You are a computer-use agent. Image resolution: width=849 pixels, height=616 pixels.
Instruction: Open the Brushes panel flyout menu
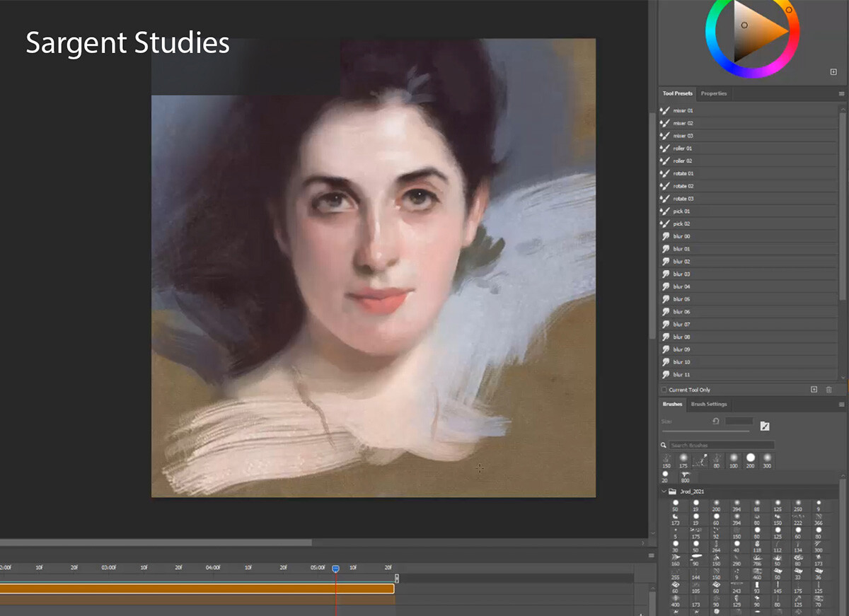coord(841,404)
